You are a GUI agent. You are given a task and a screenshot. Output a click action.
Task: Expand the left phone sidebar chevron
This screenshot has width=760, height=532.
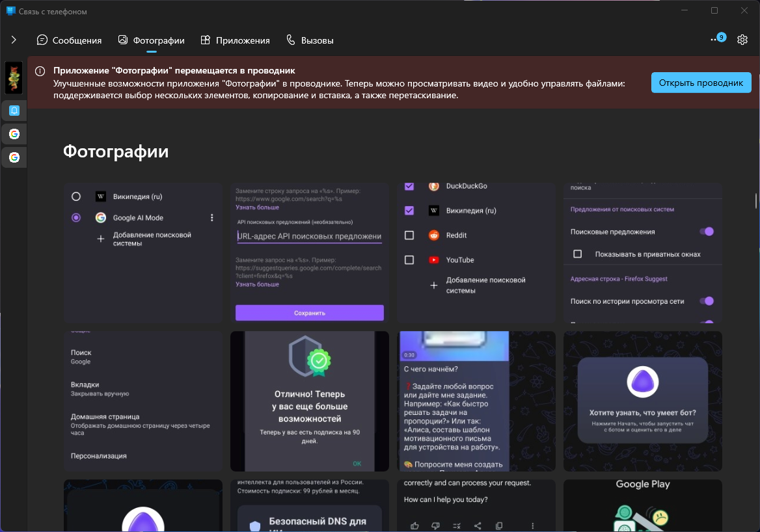click(x=14, y=40)
